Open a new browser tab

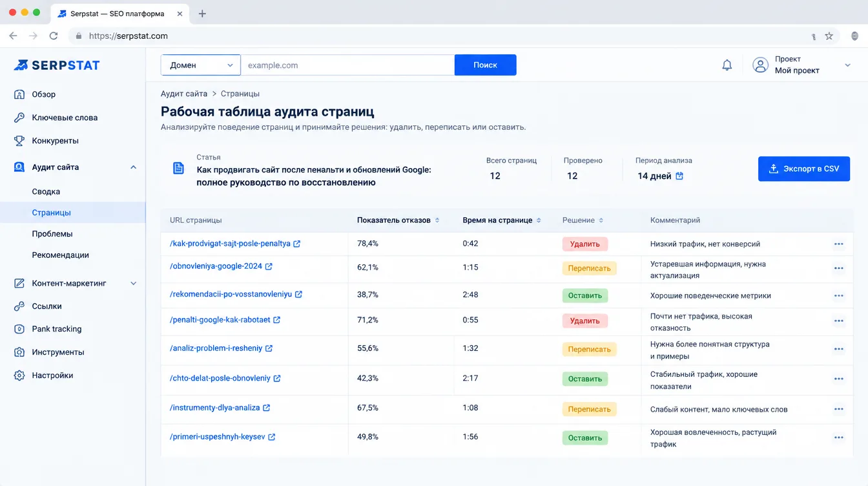(202, 14)
